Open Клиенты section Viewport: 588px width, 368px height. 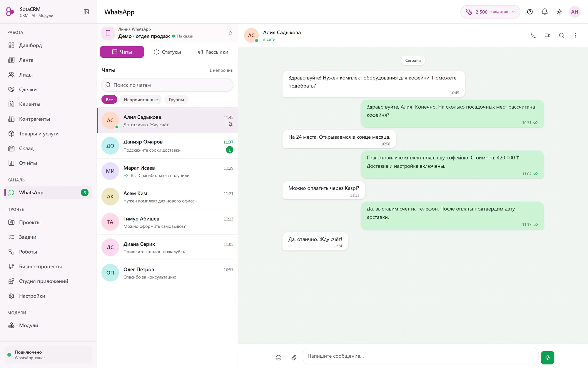tap(48, 104)
